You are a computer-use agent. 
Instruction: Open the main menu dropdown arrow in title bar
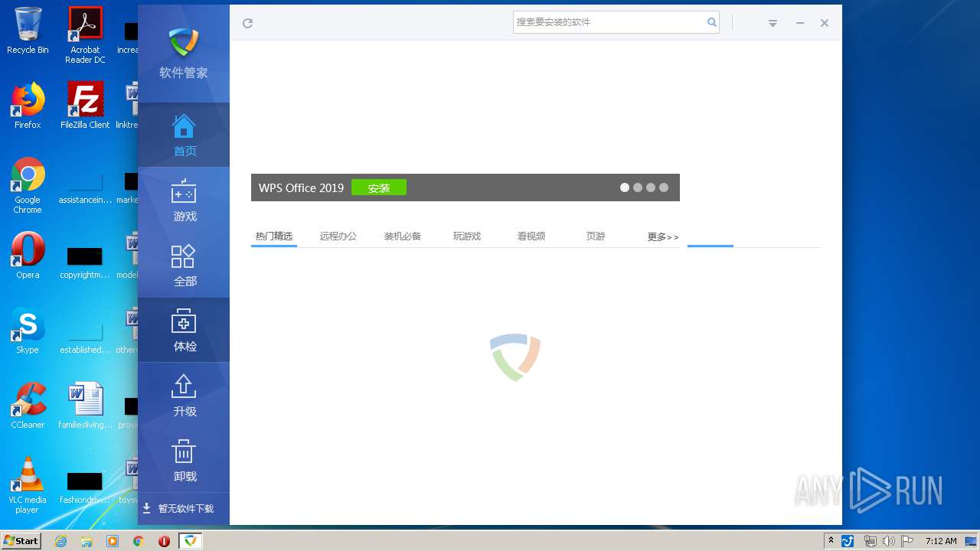click(x=773, y=24)
